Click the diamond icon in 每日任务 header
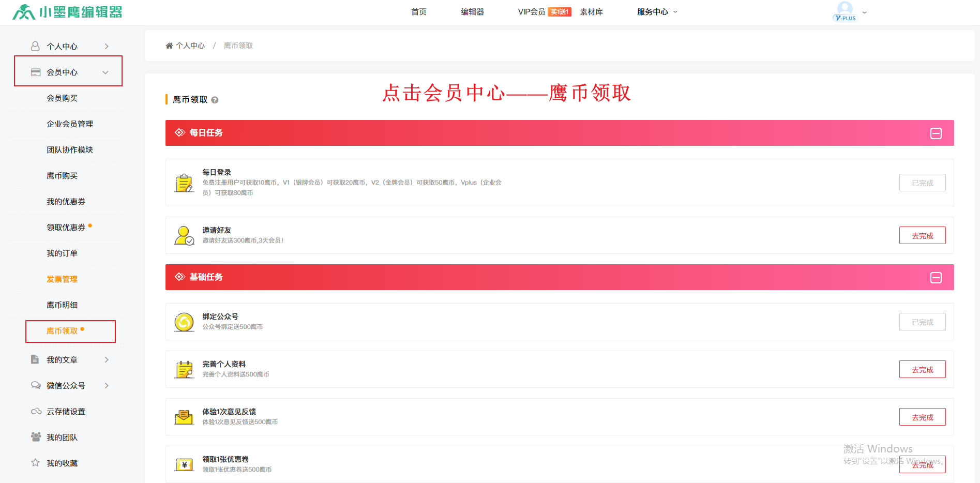Viewport: 980px width, 483px height. pos(180,132)
